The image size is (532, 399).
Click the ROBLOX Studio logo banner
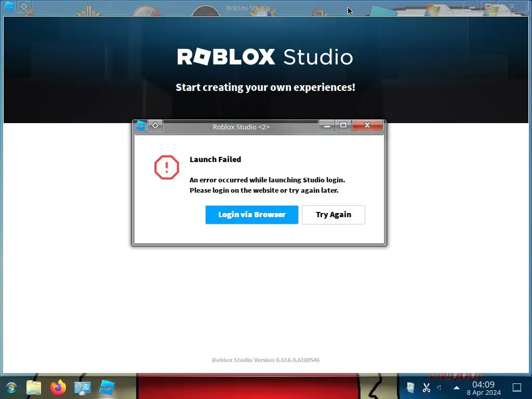click(x=265, y=57)
